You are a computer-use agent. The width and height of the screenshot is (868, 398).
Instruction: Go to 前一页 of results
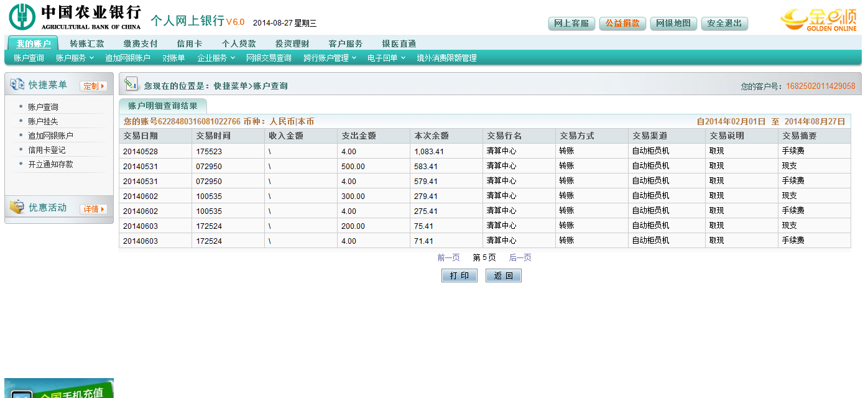coord(448,257)
